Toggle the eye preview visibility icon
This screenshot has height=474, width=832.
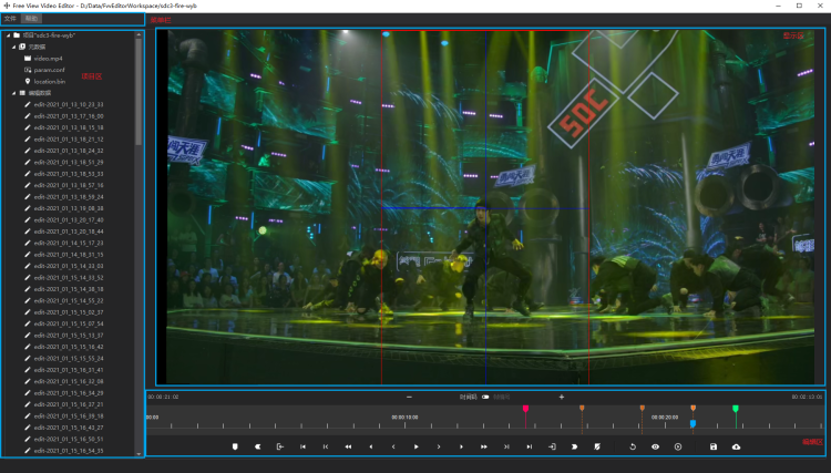[656, 447]
